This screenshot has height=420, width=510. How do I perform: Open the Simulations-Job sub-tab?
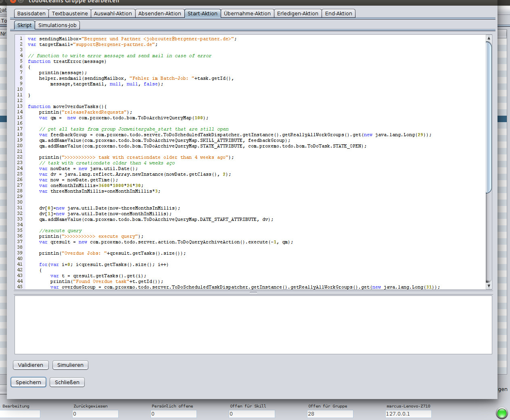[57, 25]
